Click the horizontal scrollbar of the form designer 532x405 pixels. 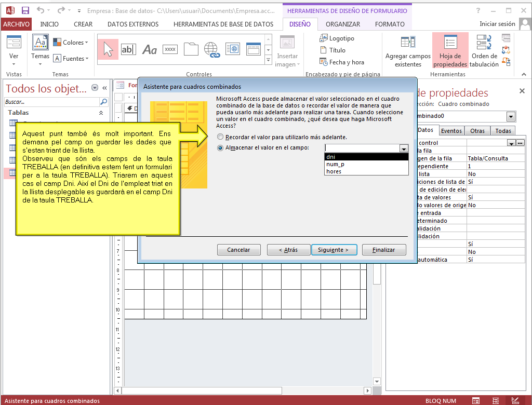point(201,390)
